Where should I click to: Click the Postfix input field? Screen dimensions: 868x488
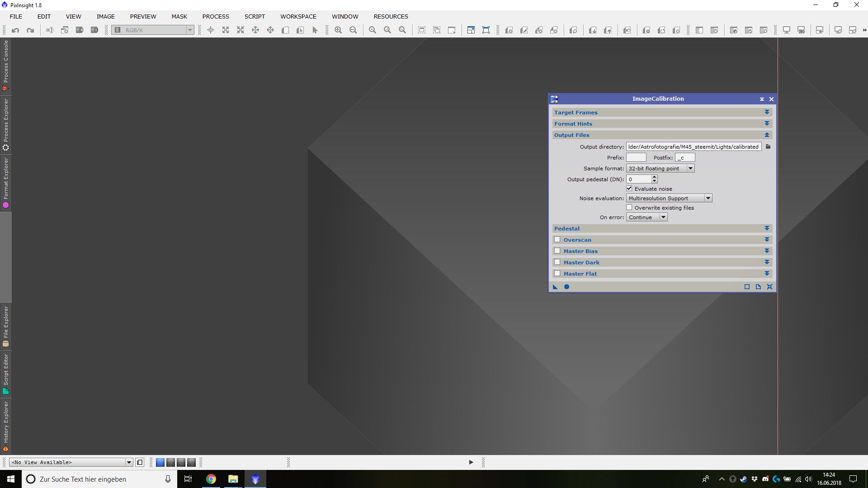[685, 158]
